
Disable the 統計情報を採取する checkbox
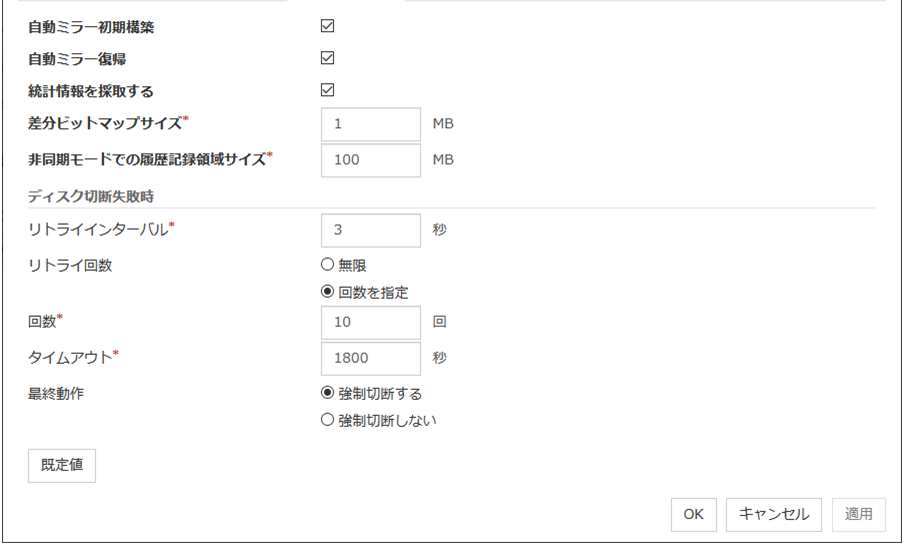(x=327, y=90)
